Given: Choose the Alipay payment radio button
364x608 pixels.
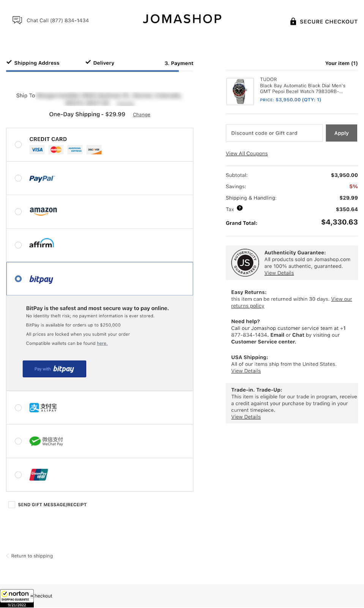Looking at the screenshot, I should (x=18, y=408).
